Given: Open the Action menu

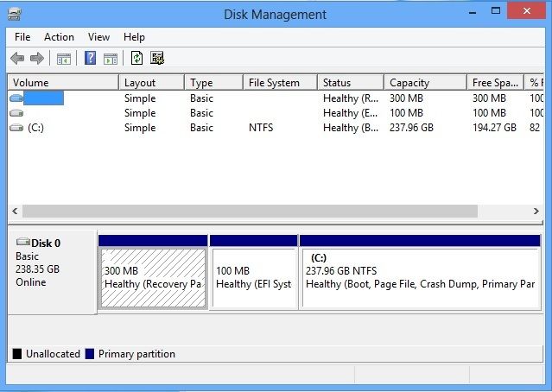Looking at the screenshot, I should point(59,37).
